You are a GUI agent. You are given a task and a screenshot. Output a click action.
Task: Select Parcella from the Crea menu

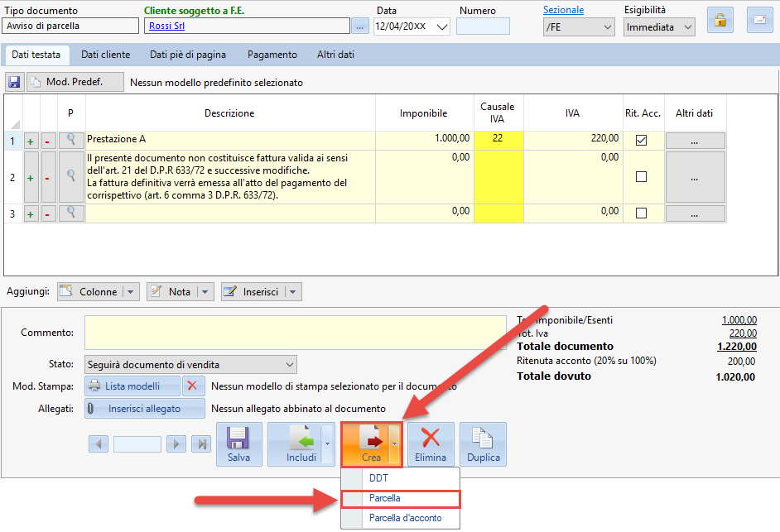(x=385, y=498)
